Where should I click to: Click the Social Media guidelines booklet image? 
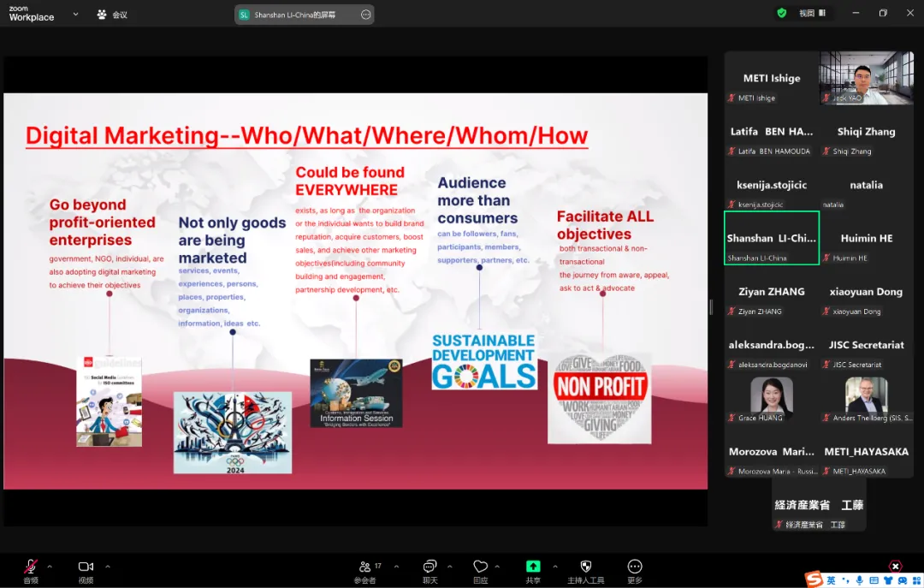tap(109, 401)
